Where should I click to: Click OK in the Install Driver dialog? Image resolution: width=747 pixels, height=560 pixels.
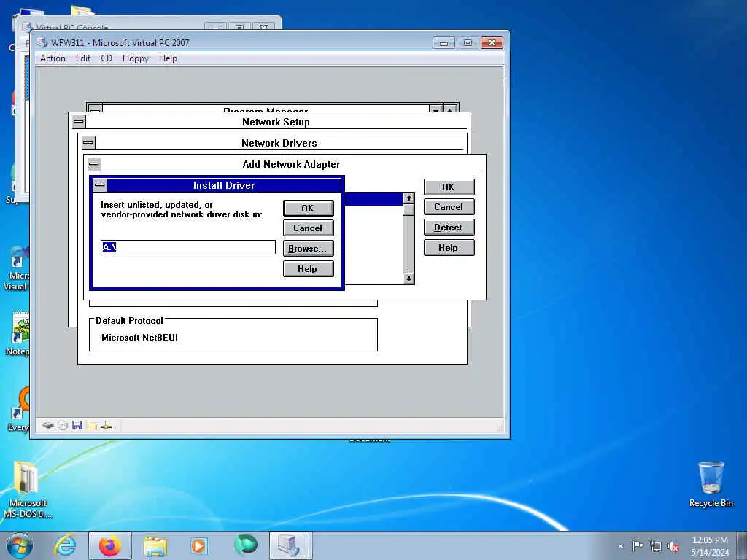[x=309, y=208]
